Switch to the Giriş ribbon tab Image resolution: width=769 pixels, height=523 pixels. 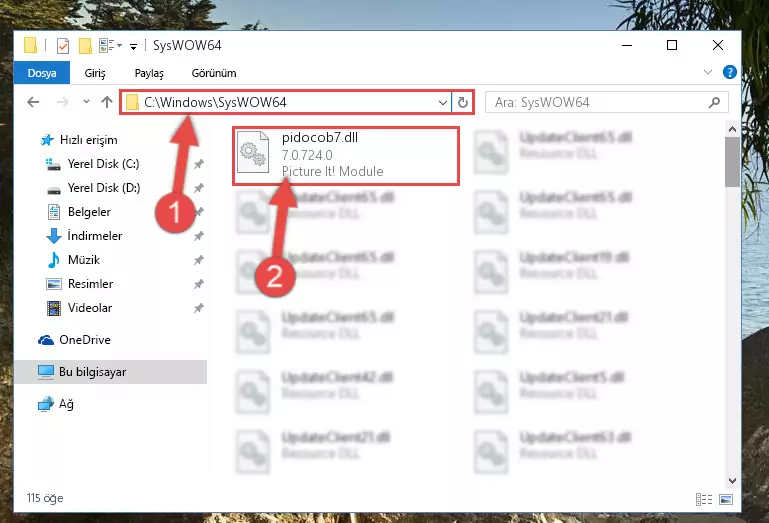click(95, 73)
